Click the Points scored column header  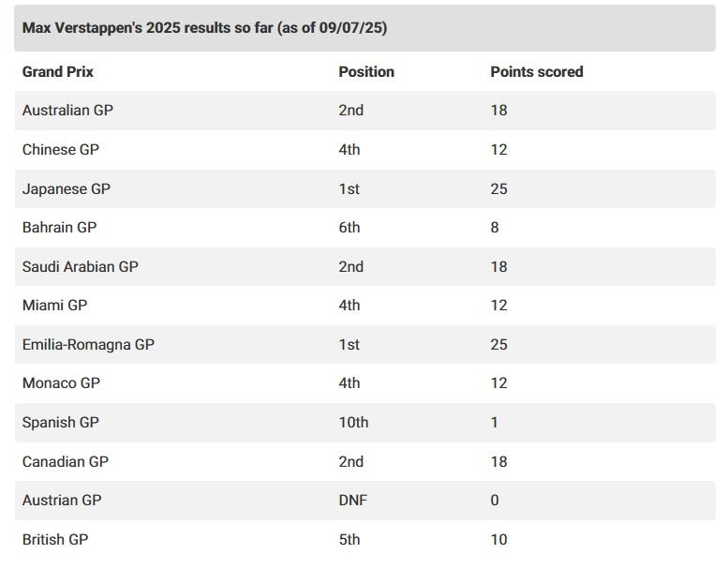click(x=537, y=71)
